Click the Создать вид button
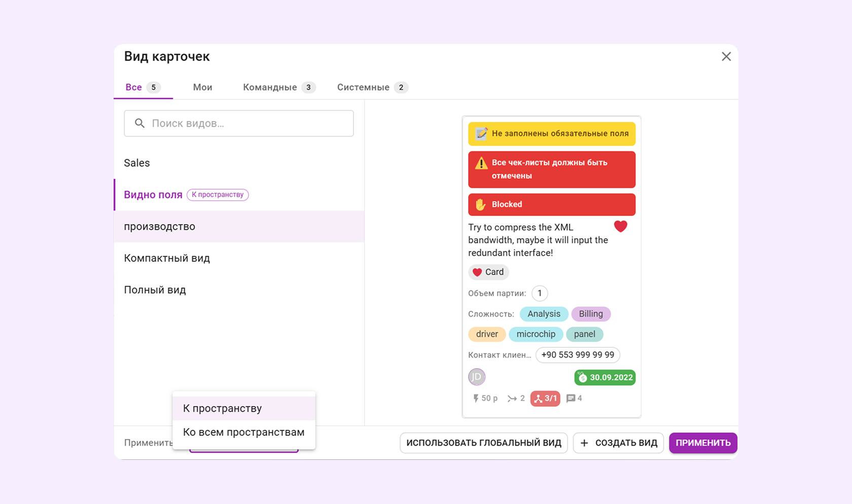 point(618,443)
